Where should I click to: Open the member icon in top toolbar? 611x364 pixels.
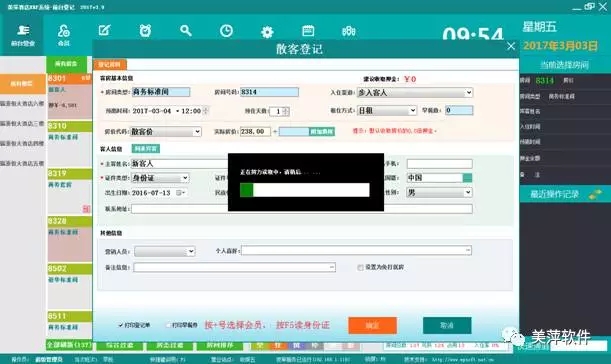coord(64,35)
